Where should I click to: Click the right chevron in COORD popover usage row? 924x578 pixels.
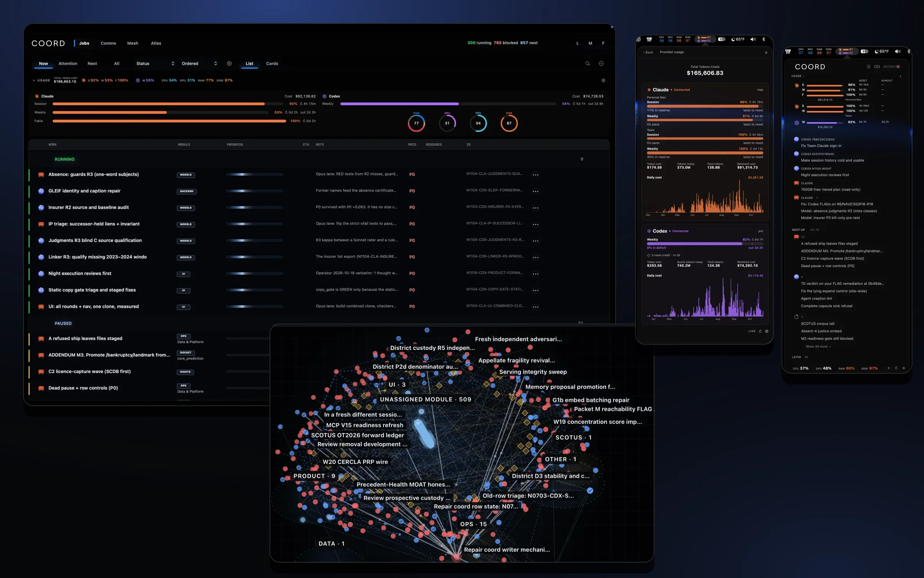coord(900,76)
